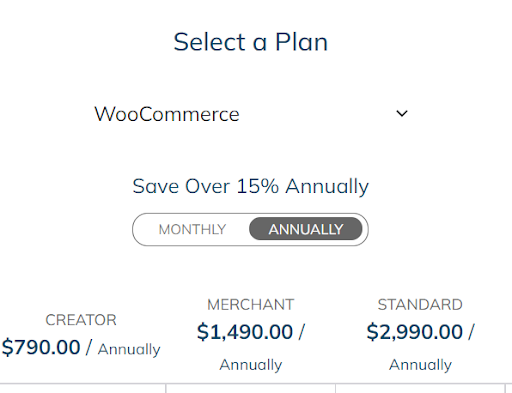Click the $2,990.00 Standard price
This screenshot has height=393, width=512.
415,332
